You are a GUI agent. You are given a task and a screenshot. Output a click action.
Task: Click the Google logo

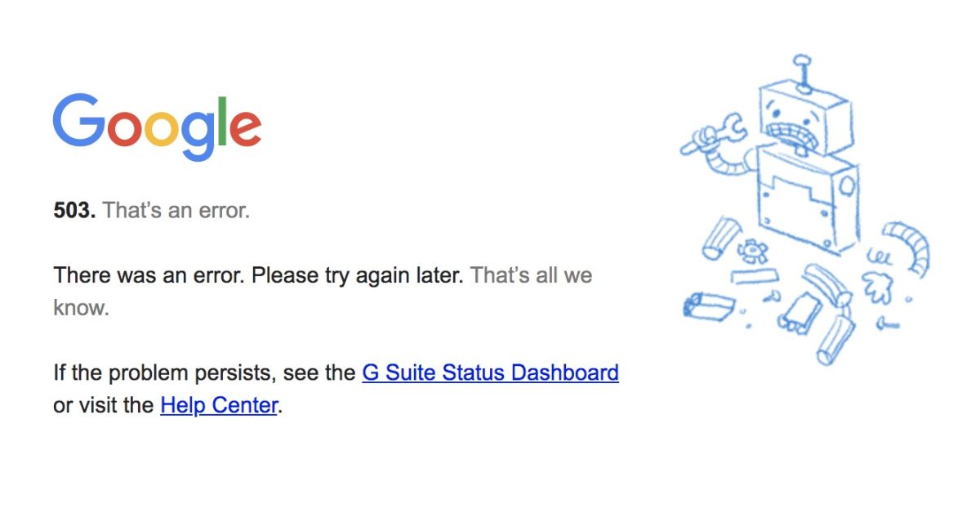(157, 127)
